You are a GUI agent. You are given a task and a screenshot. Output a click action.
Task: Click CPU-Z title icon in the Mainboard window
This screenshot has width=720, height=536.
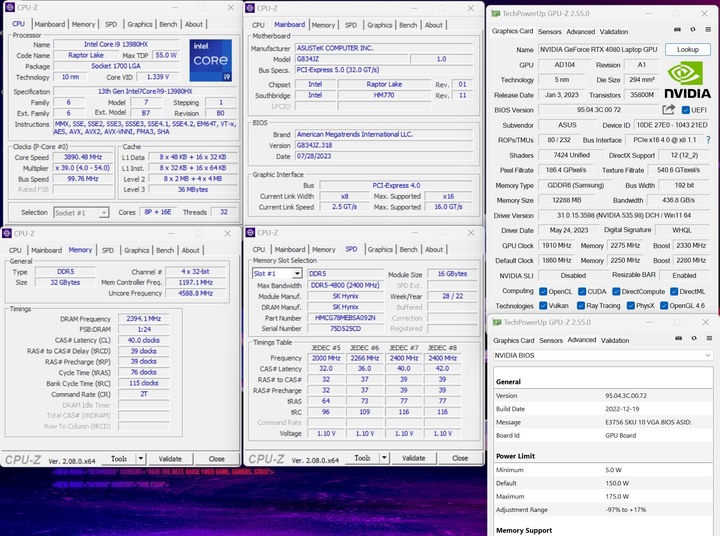coord(250,8)
